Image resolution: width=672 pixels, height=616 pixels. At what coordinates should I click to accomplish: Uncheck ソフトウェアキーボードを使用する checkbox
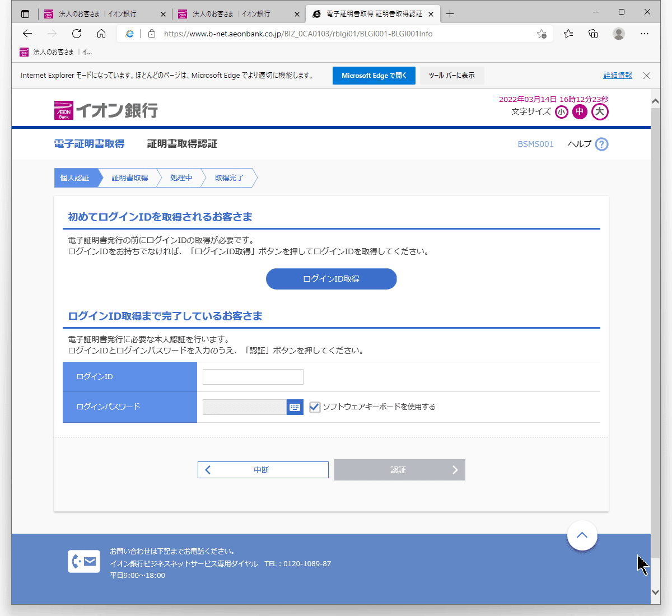coord(315,407)
